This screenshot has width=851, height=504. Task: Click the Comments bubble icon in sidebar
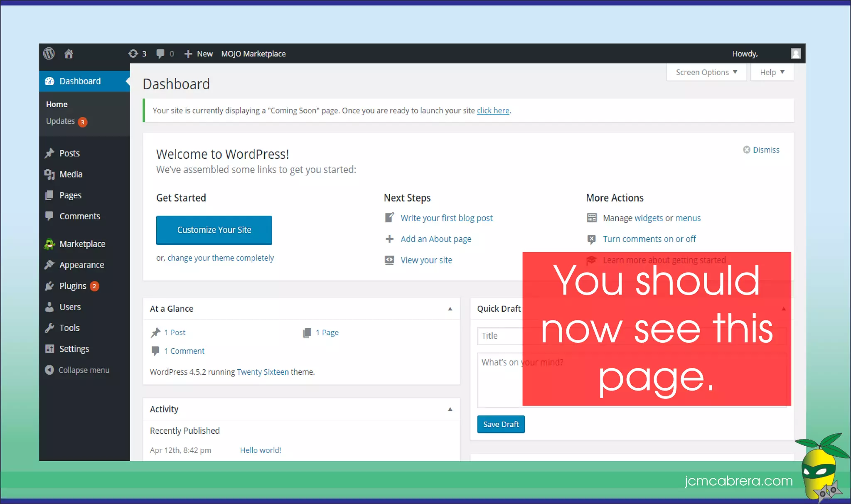[x=49, y=216]
